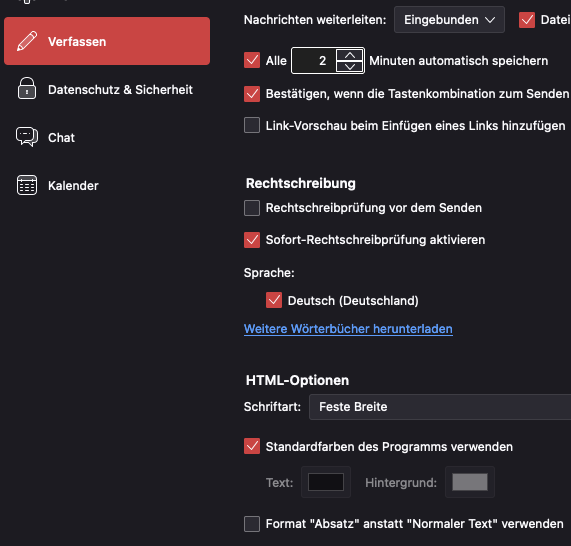Click the Chat speech bubbles icon
571x546 pixels.
27,137
